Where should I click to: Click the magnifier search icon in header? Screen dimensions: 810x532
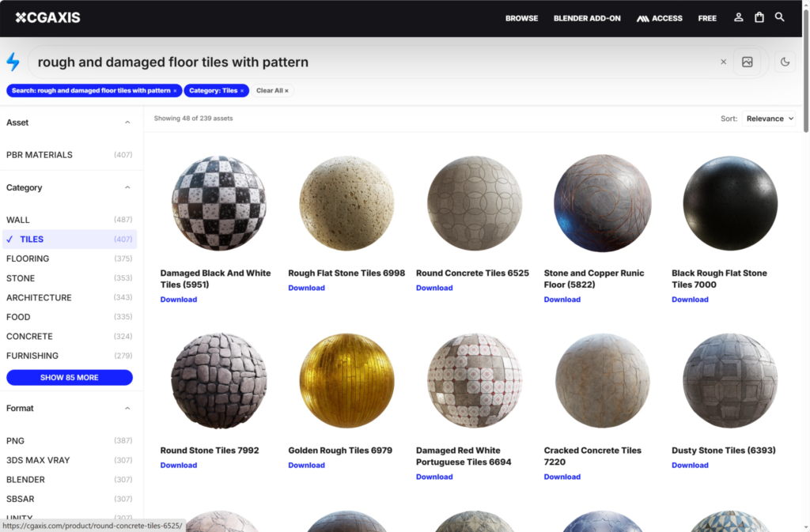click(x=780, y=17)
